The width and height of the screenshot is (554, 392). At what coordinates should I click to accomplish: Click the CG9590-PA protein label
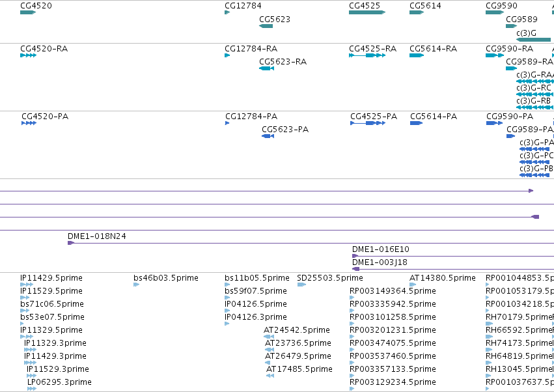click(510, 117)
